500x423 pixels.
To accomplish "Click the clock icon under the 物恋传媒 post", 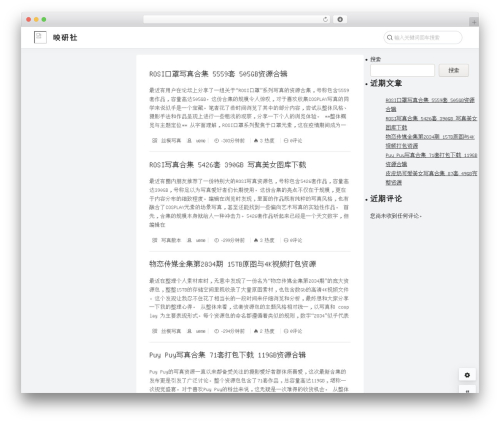I will pos(216,331).
